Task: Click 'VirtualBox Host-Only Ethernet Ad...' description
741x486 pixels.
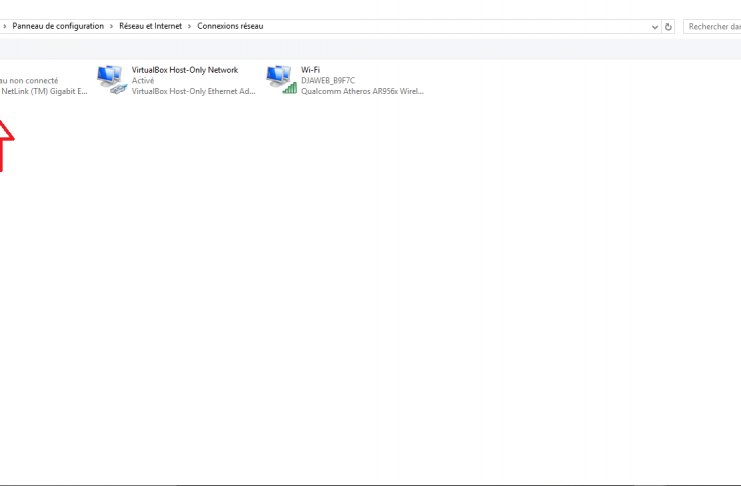Action: pyautogui.click(x=193, y=91)
